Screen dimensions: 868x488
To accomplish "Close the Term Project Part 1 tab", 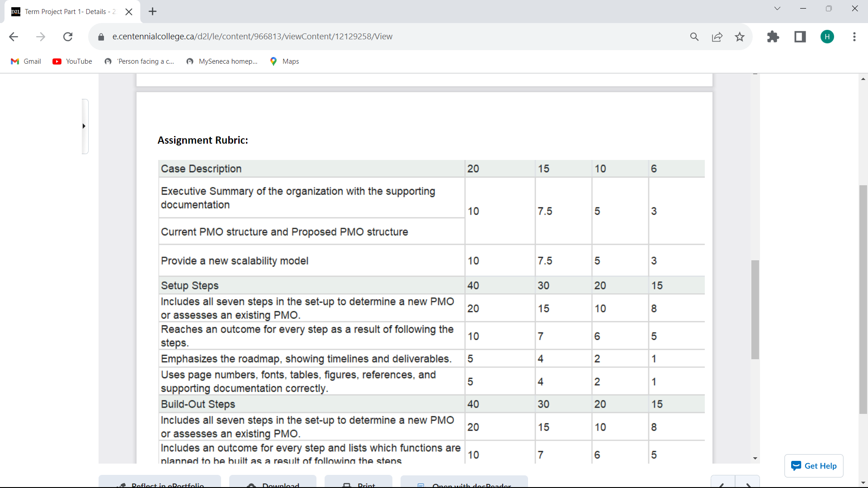I will (x=129, y=12).
